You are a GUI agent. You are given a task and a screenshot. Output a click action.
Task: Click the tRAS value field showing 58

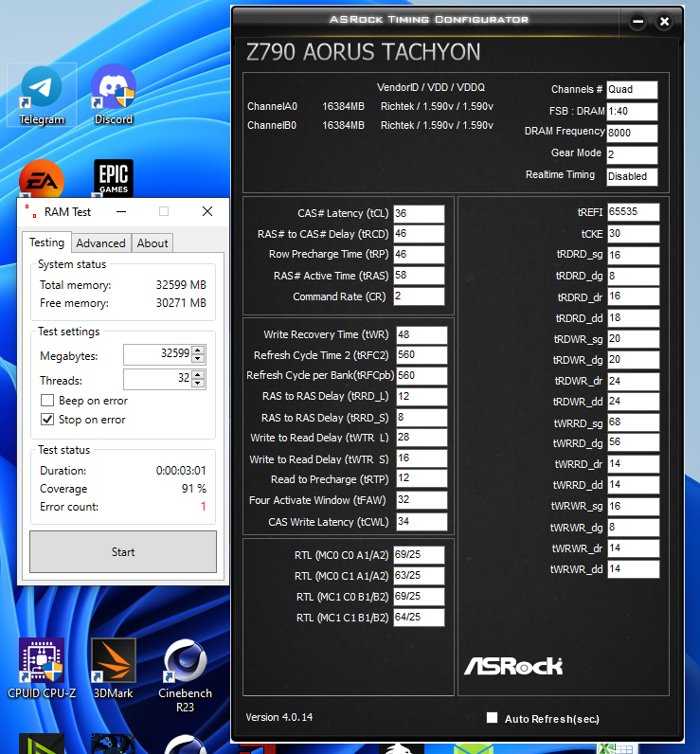[419, 276]
